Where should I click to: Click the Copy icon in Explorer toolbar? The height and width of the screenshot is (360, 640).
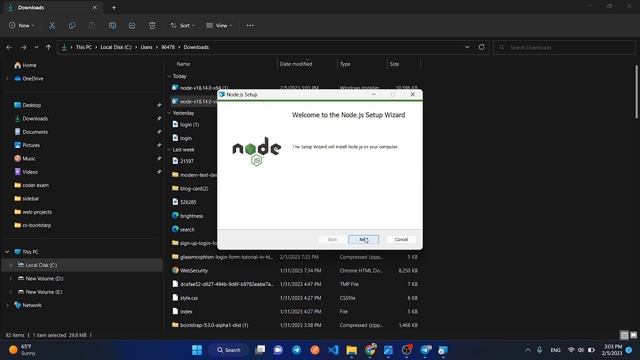(x=72, y=26)
